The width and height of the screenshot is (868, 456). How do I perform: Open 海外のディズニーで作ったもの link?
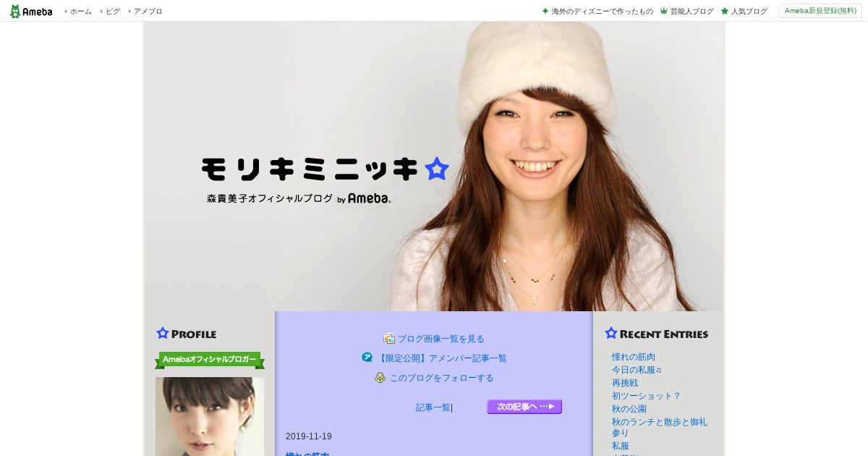[603, 12]
